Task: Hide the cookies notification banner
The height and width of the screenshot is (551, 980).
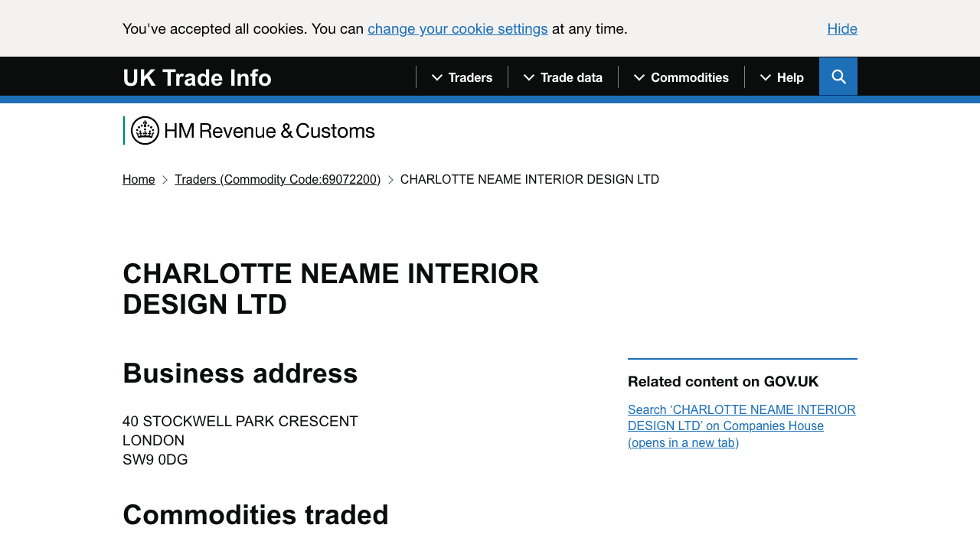Action: click(x=842, y=28)
